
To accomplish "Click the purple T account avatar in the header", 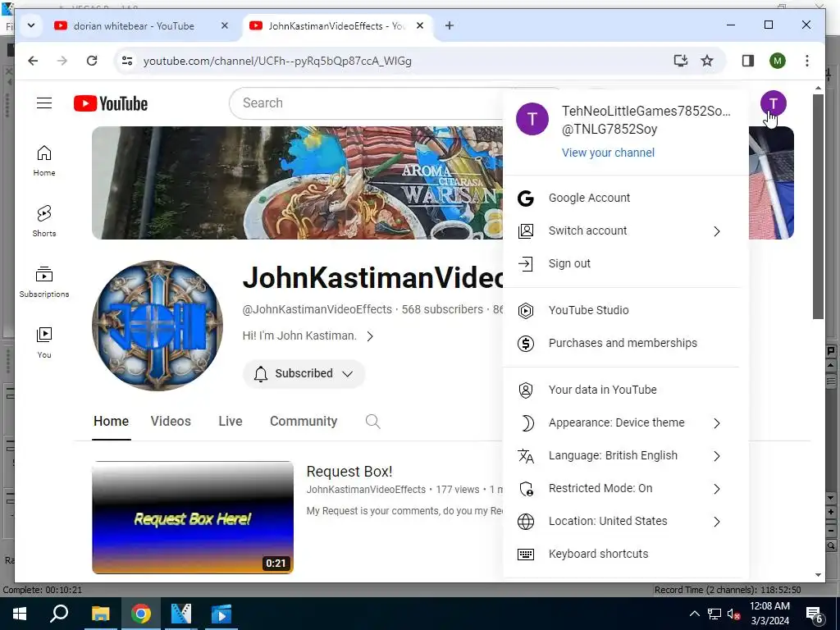I will [x=773, y=103].
